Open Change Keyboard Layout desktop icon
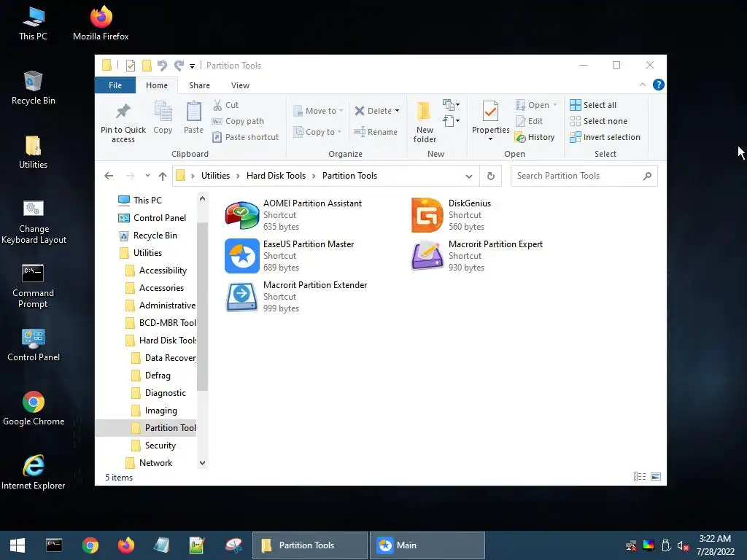Viewport: 747px width, 560px height. point(34,222)
